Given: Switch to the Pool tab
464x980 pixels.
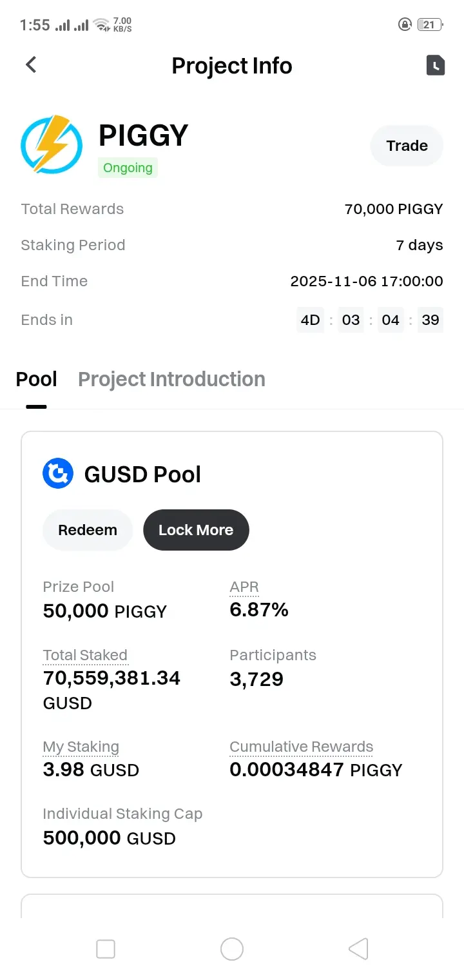Looking at the screenshot, I should click(36, 379).
